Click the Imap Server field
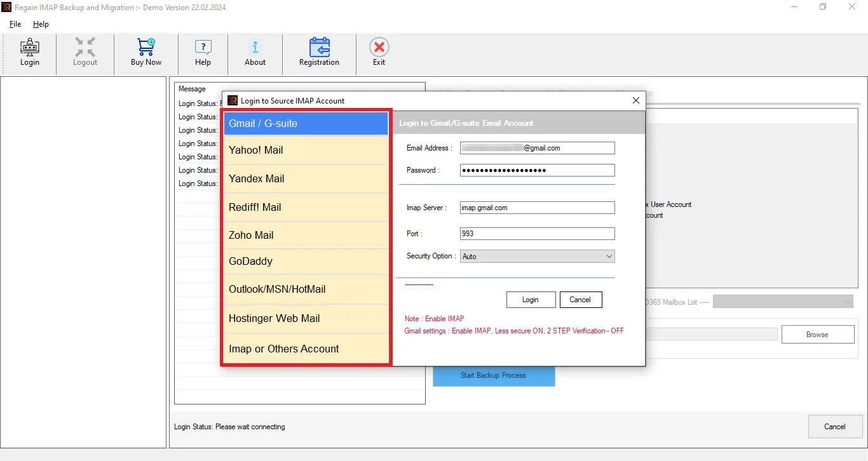The height and width of the screenshot is (461, 868). pyautogui.click(x=538, y=208)
